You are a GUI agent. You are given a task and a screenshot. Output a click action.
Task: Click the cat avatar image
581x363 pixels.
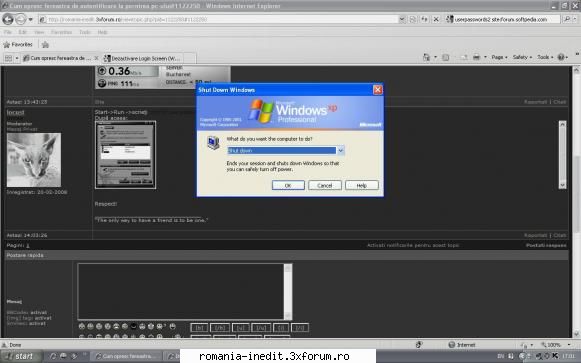pos(34,160)
